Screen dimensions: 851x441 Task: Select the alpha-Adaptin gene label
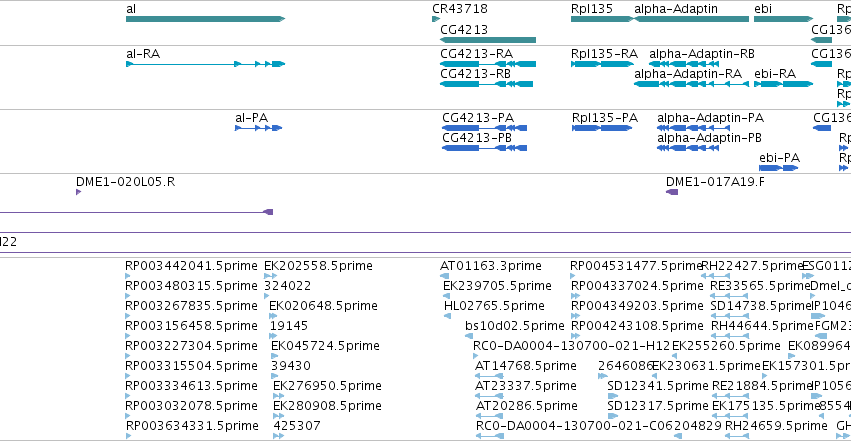[x=676, y=9]
